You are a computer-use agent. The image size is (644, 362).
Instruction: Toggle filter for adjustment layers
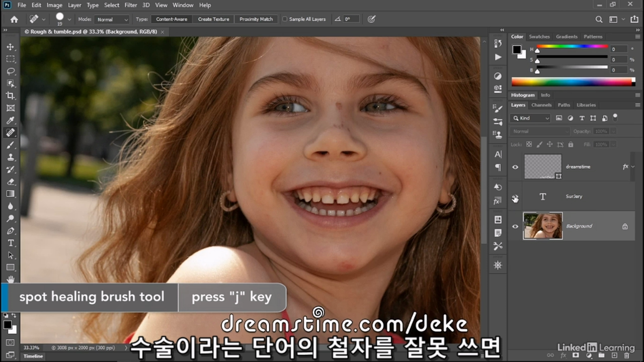570,118
